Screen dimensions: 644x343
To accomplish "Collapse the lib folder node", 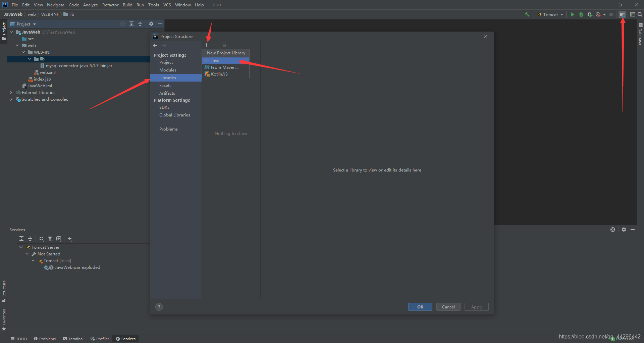I will point(30,59).
